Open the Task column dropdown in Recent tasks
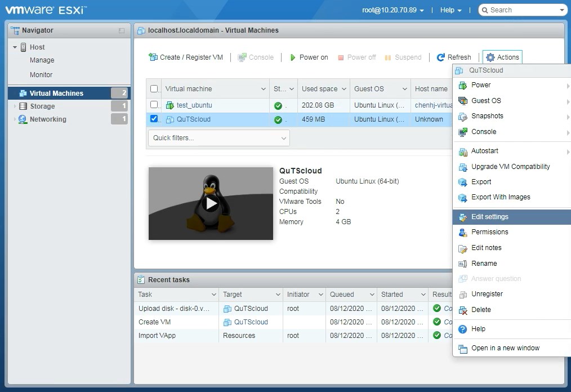This screenshot has height=392, width=571. (214, 295)
